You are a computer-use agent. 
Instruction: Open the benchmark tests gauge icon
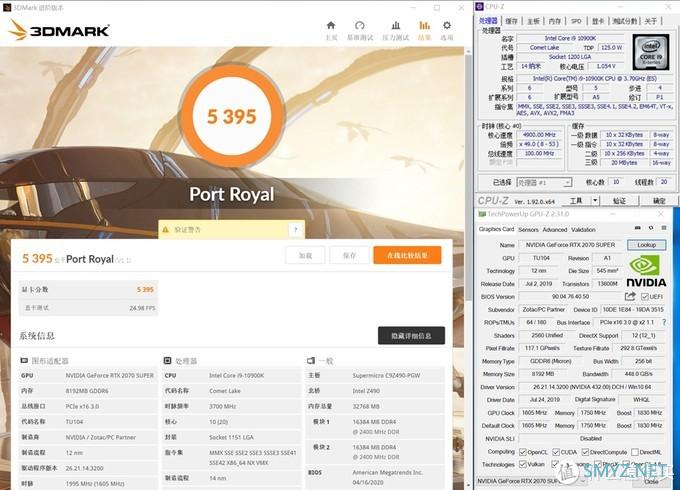[x=360, y=25]
